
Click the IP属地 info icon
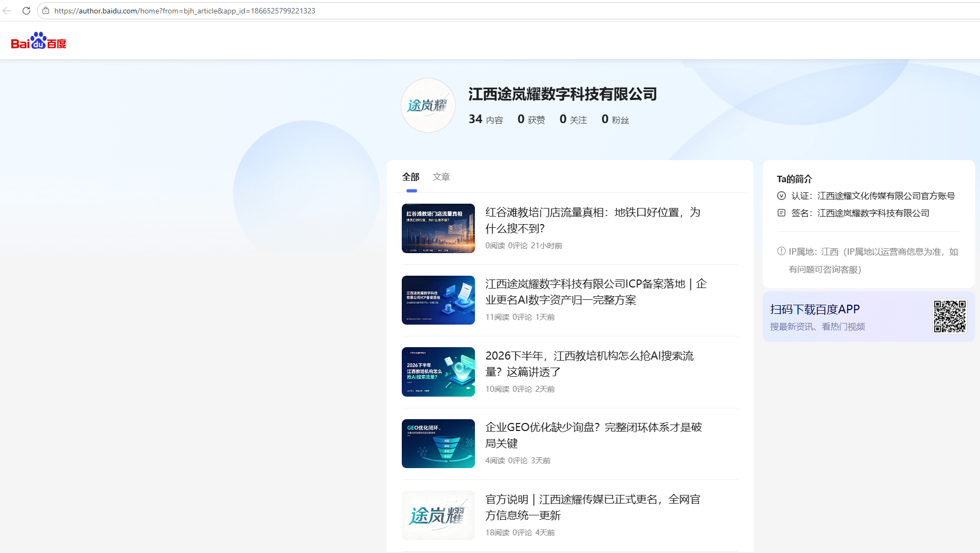[x=782, y=251]
